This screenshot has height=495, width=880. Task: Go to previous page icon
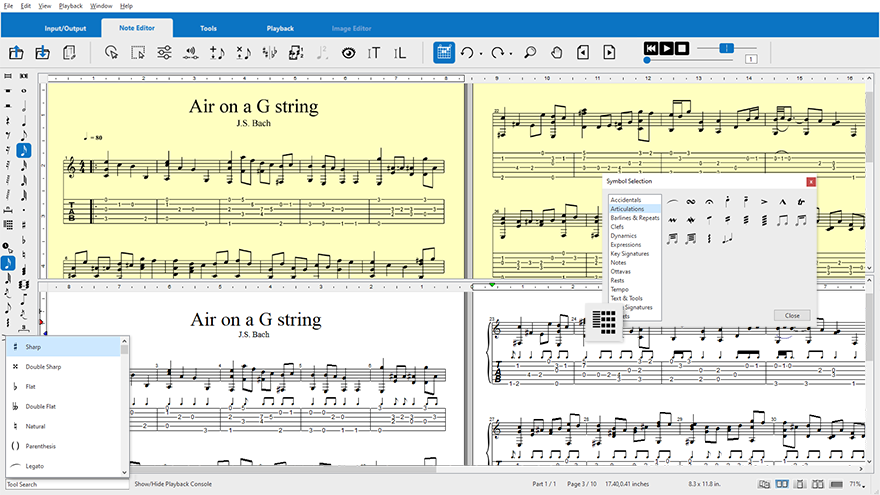583,53
